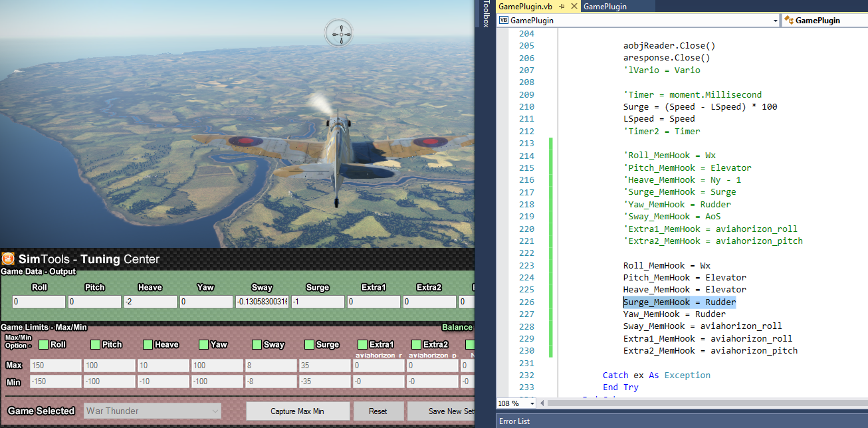Viewport: 868px width, 428px height.
Task: Click the Sway Max field showing 8
Action: (x=271, y=366)
